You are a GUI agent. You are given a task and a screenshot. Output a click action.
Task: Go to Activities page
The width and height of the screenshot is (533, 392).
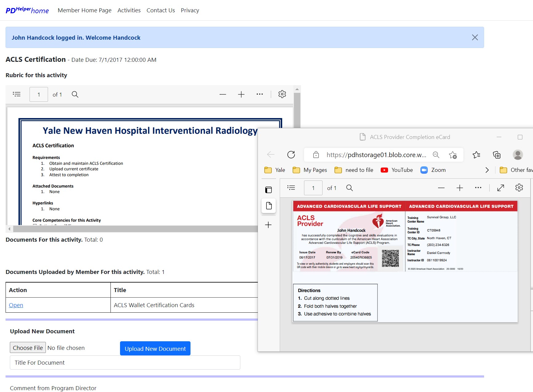pos(129,10)
